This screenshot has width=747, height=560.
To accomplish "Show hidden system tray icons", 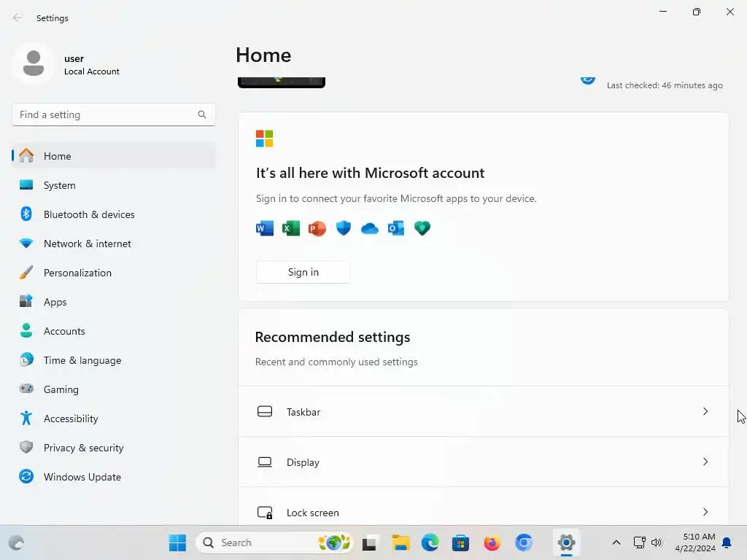I will point(616,542).
